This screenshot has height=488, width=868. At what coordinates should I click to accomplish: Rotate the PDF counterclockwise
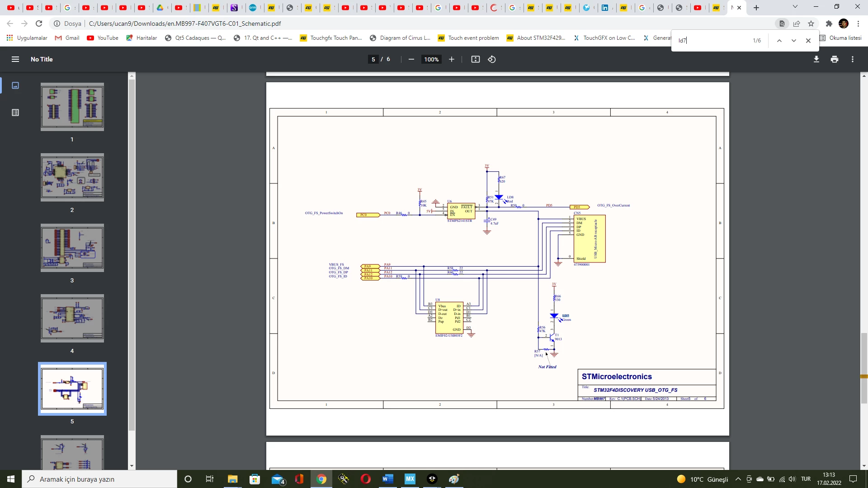[x=492, y=59]
